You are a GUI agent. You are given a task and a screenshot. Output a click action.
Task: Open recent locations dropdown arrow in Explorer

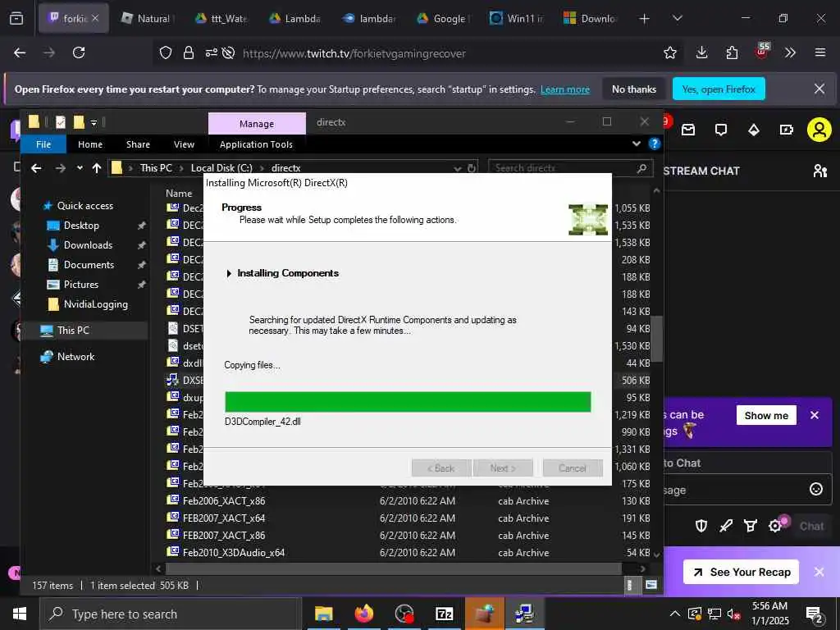(80, 168)
